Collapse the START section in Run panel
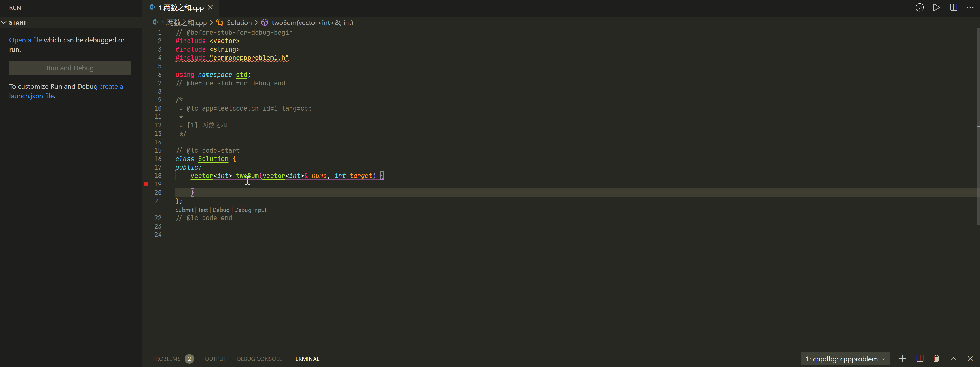The image size is (980, 367). [4, 22]
